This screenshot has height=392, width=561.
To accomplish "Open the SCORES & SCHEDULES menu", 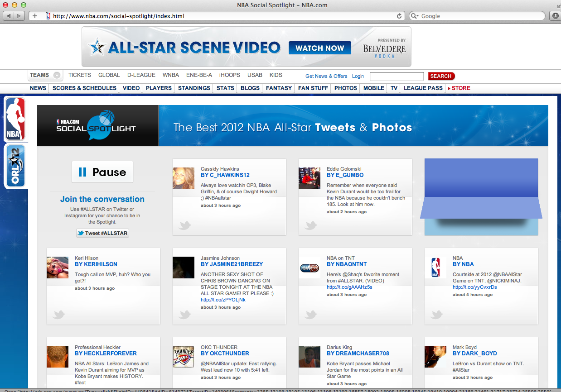I will coord(84,88).
